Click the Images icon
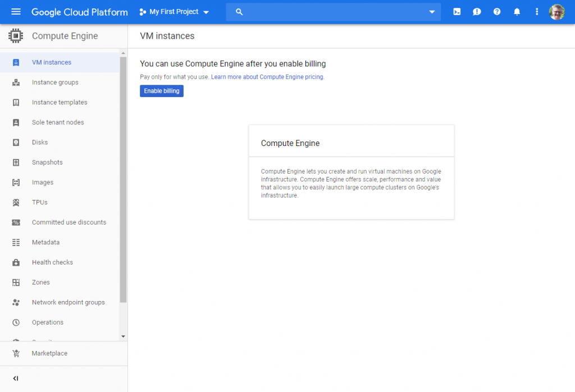This screenshot has width=575, height=392. 16,183
